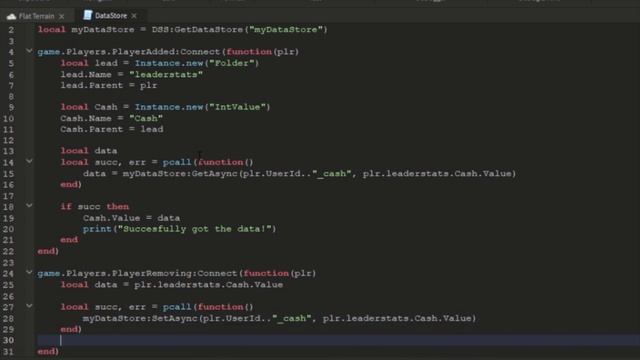This screenshot has height=360, width=640.
Task: Click the final 'end)' on line 31
Action: click(x=48, y=351)
